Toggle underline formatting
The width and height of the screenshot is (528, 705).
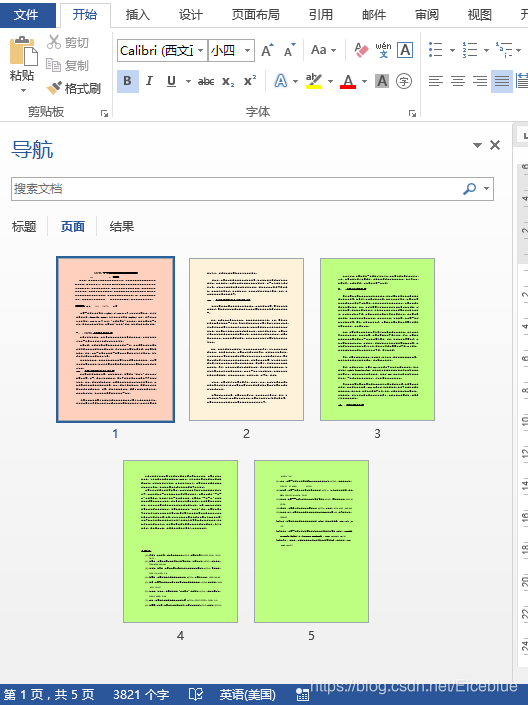171,81
